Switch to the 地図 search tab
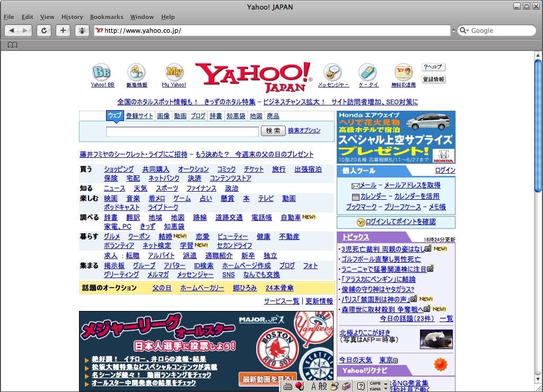The width and height of the screenshot is (543, 392). click(x=256, y=116)
